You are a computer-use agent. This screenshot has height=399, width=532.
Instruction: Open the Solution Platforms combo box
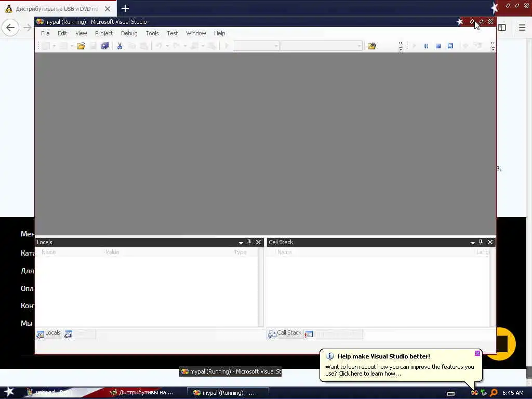(x=322, y=46)
